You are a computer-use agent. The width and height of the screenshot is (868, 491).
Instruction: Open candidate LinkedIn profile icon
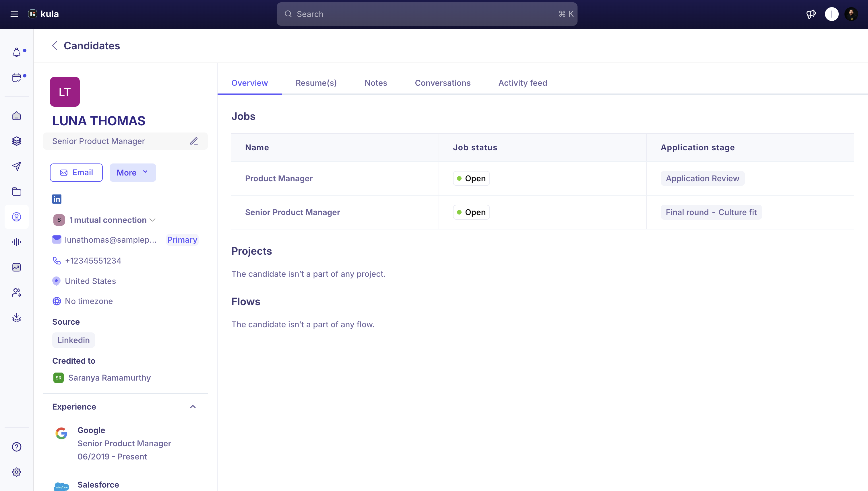point(57,199)
